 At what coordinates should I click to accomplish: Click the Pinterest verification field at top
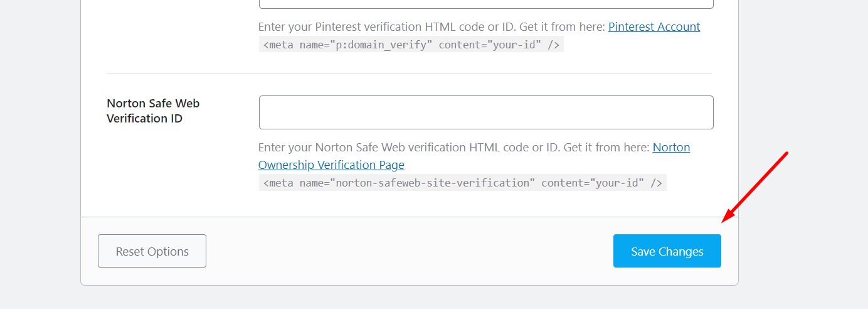pyautogui.click(x=486, y=4)
